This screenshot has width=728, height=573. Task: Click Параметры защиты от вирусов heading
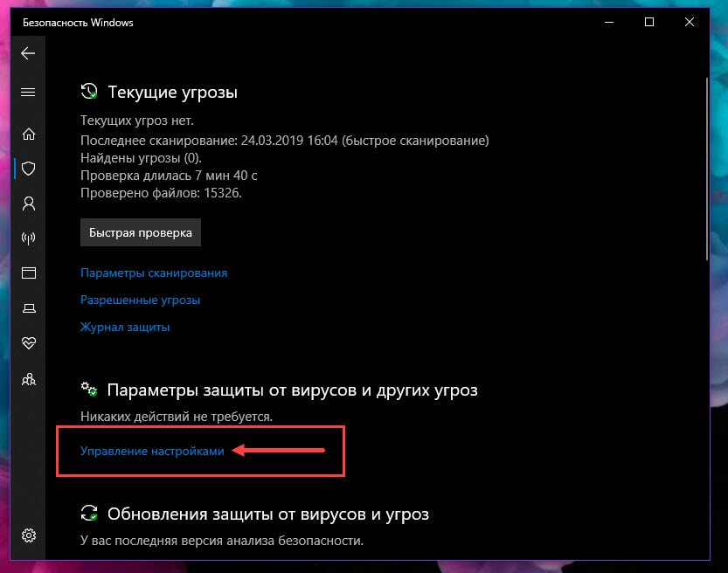292,390
